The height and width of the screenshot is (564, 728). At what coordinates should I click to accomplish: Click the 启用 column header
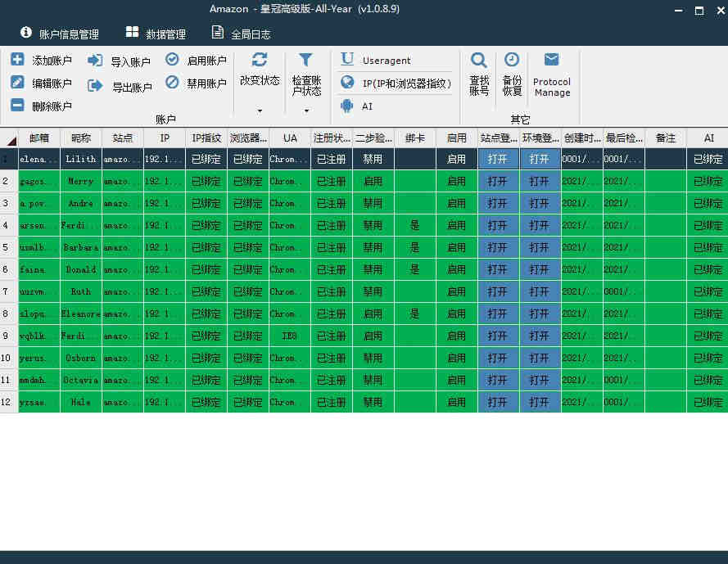(457, 138)
